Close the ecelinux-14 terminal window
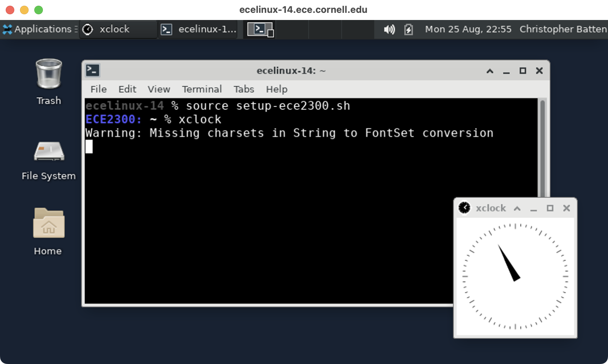This screenshot has height=364, width=608. (539, 71)
